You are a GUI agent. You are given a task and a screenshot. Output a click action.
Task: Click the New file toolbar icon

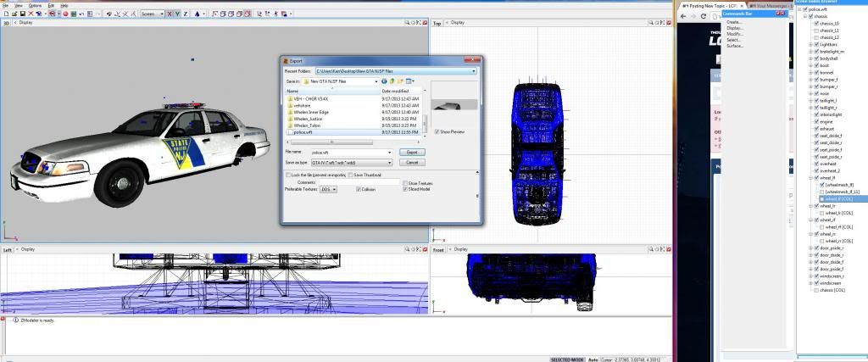pyautogui.click(x=6, y=14)
